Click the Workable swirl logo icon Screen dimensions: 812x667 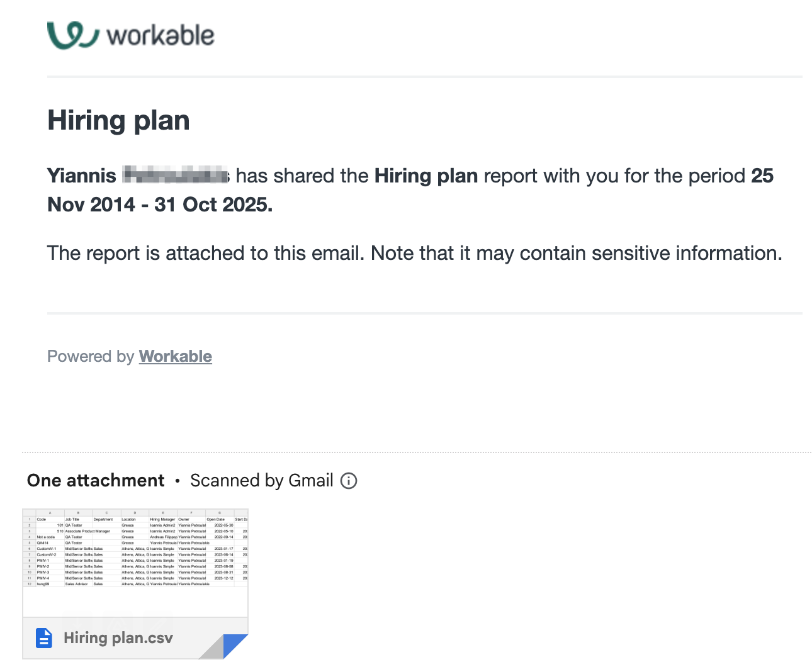click(73, 35)
